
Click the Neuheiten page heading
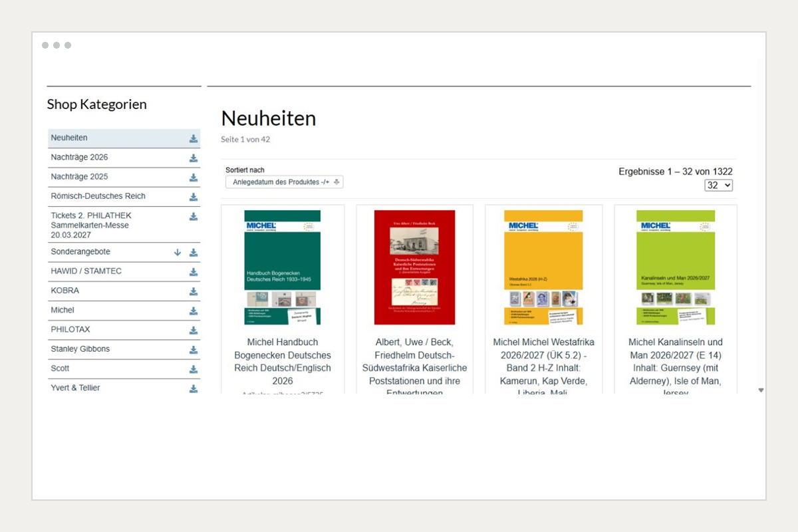coord(269,118)
